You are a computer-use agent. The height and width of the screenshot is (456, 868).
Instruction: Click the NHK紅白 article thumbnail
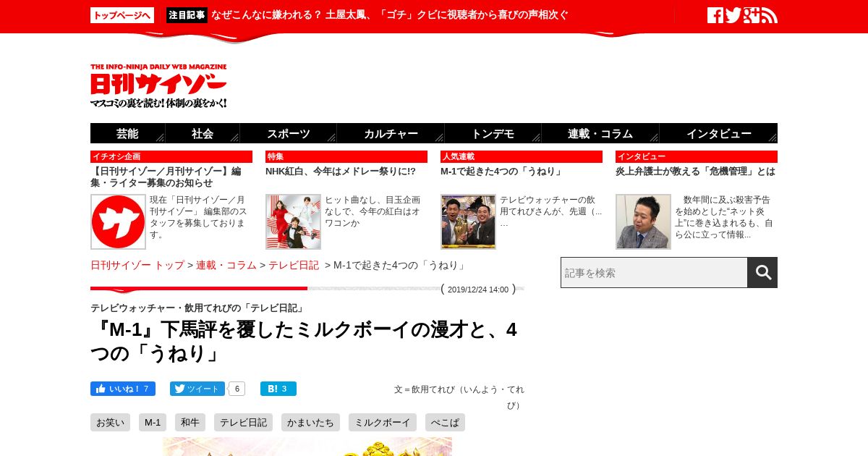tap(293, 221)
